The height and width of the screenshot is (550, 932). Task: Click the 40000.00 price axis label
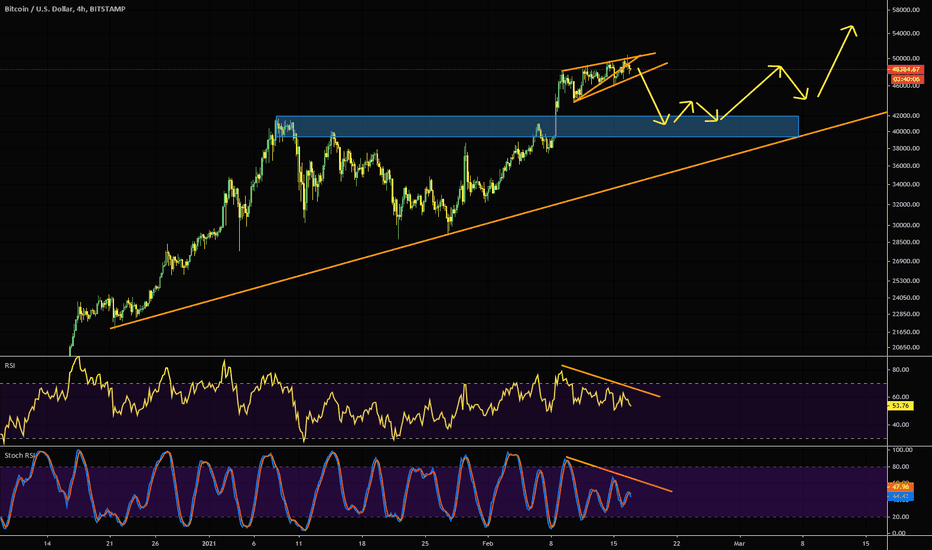tap(906, 131)
